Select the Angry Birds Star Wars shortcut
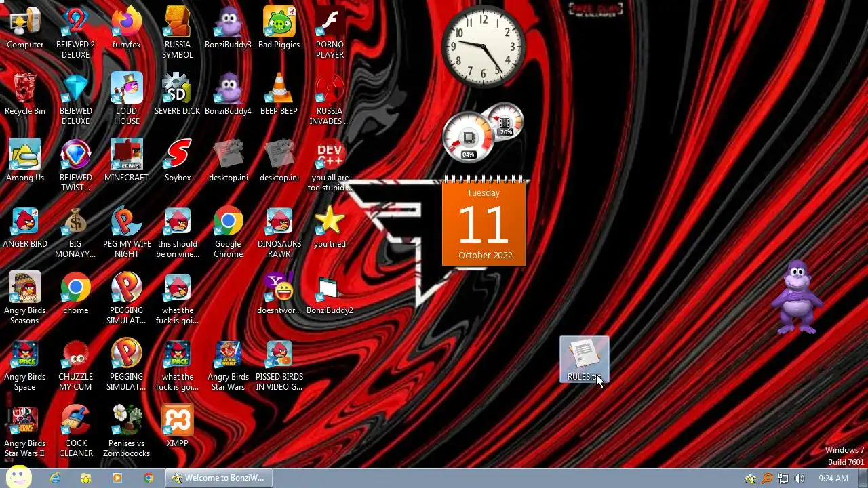Viewport: 868px width, 488px height. (229, 365)
